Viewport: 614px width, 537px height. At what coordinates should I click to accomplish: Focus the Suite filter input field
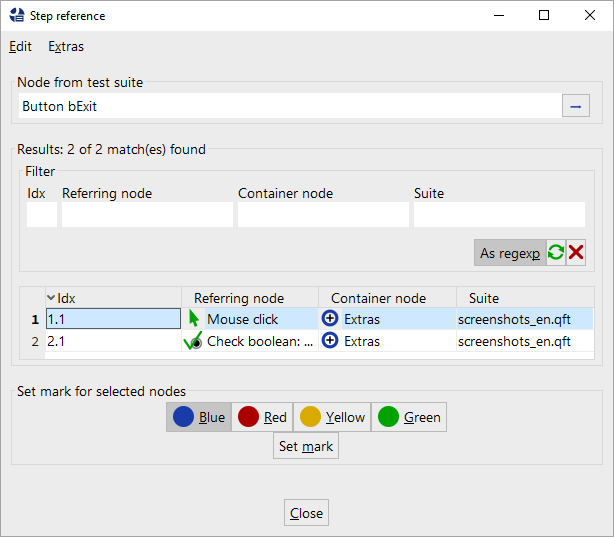(x=499, y=214)
